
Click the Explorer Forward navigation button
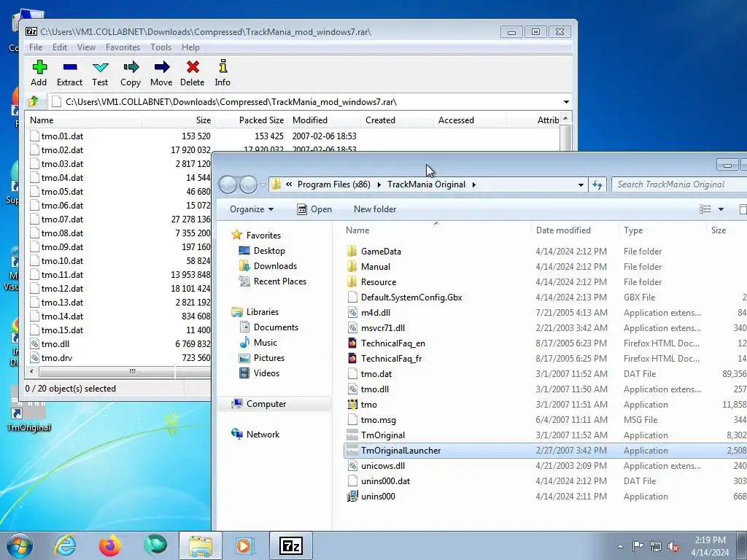[x=248, y=184]
